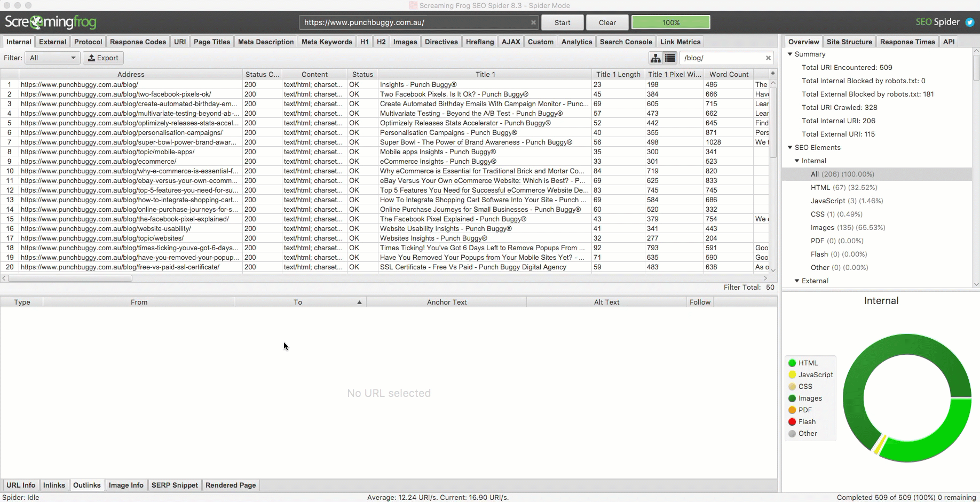
Task: Click the JavaScript legend color dot
Action: coord(792,374)
